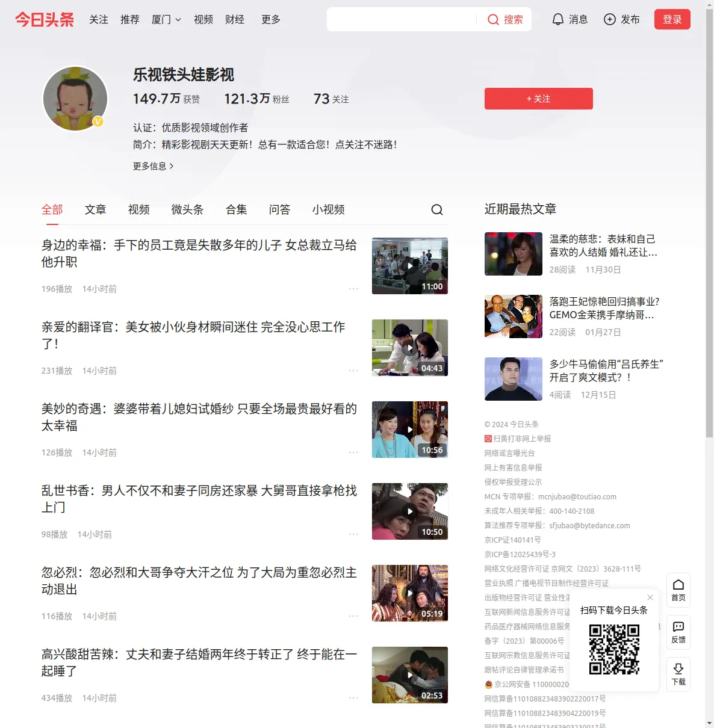Click the verified V badge on avatar
This screenshot has height=728, width=714.
[98, 122]
